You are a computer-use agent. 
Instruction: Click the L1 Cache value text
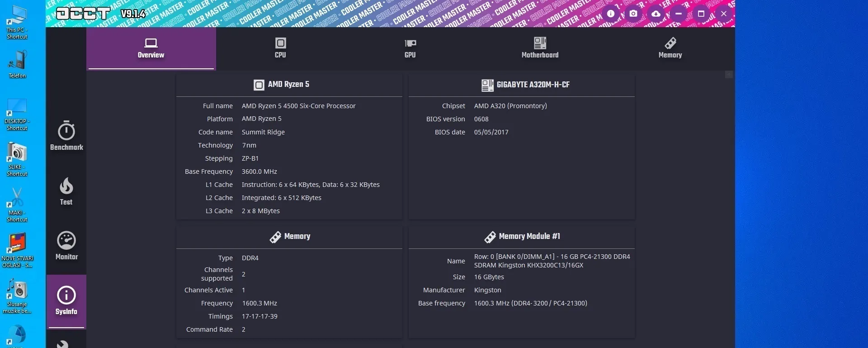[x=311, y=185]
